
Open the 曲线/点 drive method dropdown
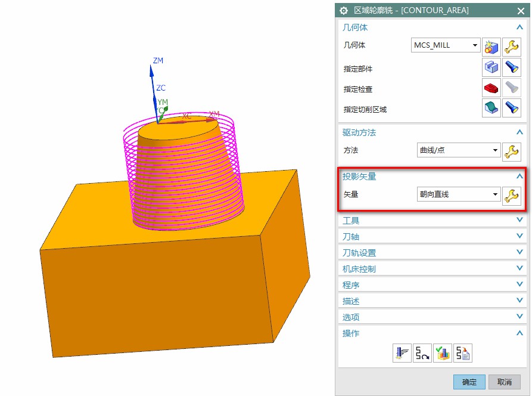coord(458,150)
